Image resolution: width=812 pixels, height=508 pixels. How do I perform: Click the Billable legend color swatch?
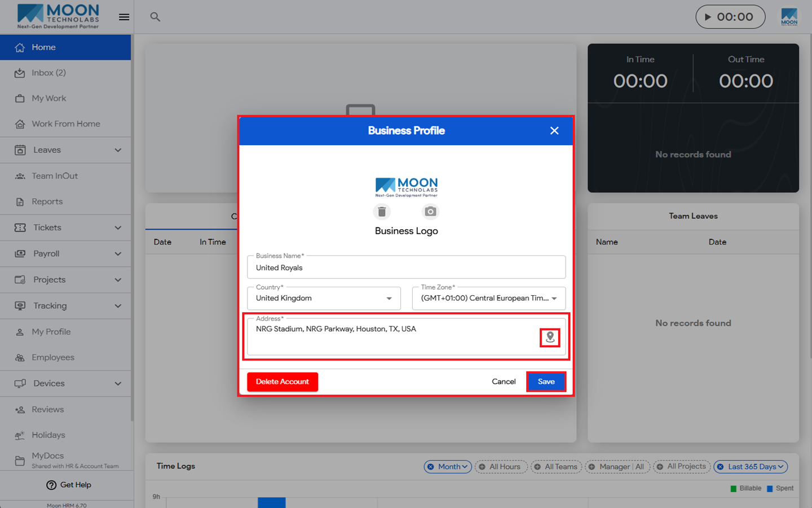(733, 489)
